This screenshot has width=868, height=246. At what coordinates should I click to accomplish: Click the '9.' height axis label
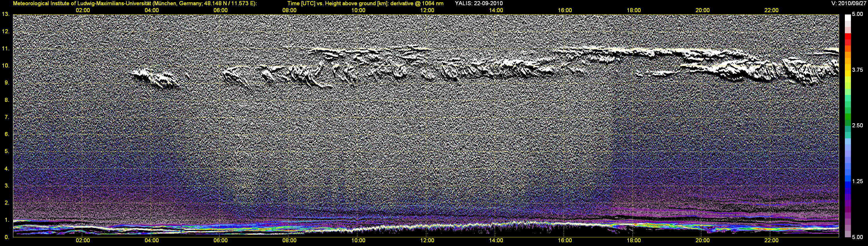[7, 82]
